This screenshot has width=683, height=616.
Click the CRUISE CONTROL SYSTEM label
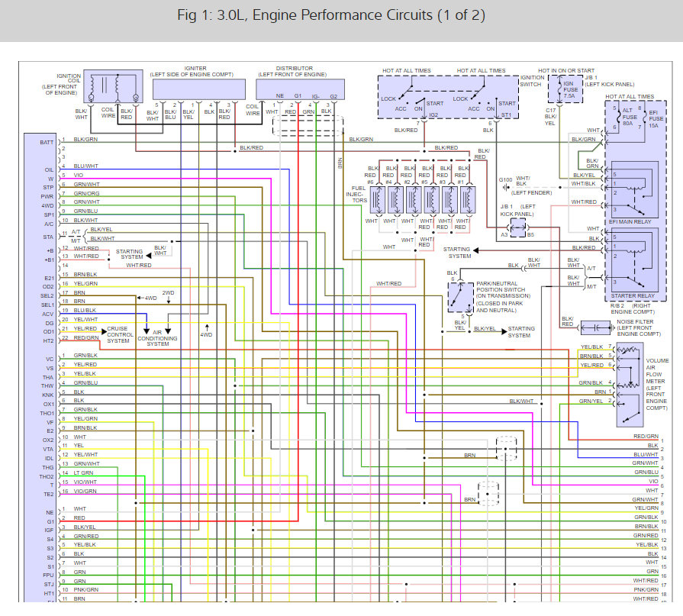point(120,334)
